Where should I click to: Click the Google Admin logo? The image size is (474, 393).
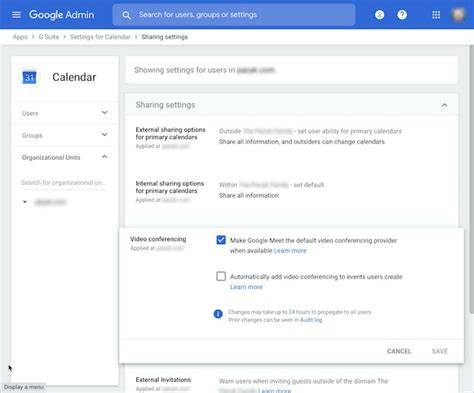61,15
